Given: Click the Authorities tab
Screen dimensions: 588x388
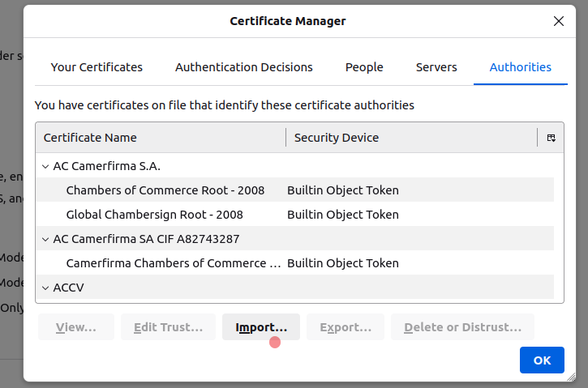Looking at the screenshot, I should 521,67.
